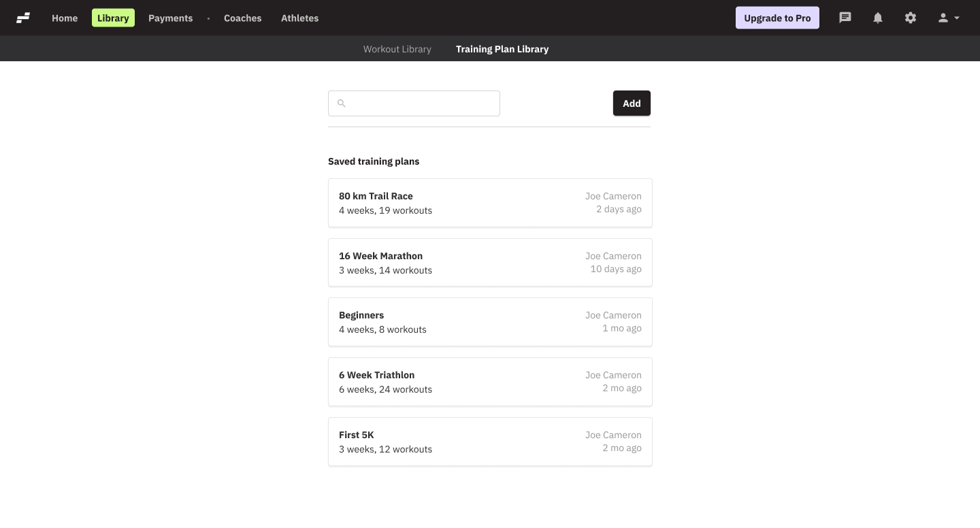Open the 80 km Trail Race plan
Screen dimensions: 980x528
490,203
